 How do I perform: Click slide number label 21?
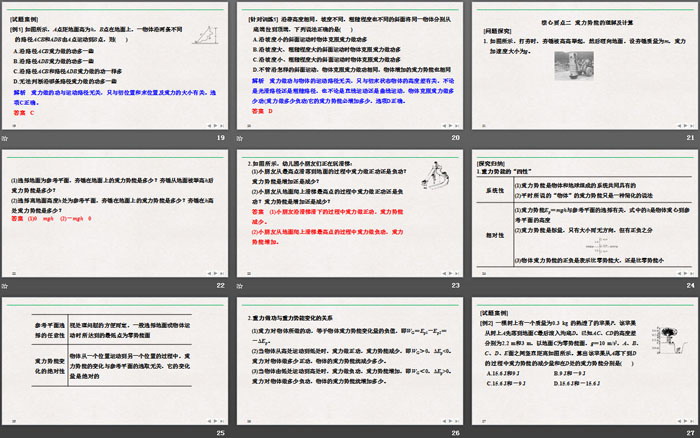(x=691, y=138)
